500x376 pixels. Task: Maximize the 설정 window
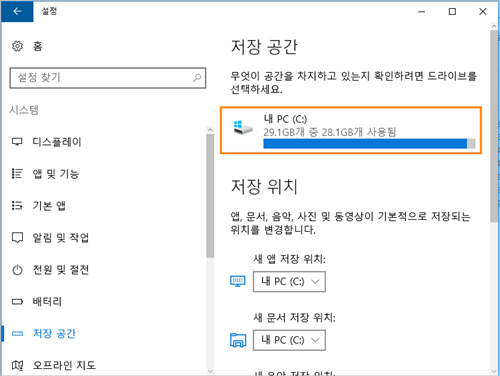452,11
